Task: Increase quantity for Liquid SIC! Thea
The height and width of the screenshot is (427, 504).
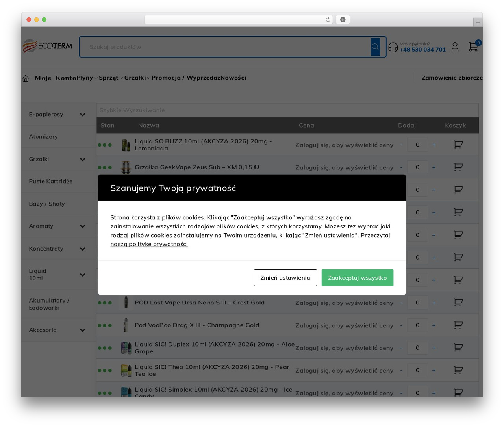Action: tap(434, 370)
